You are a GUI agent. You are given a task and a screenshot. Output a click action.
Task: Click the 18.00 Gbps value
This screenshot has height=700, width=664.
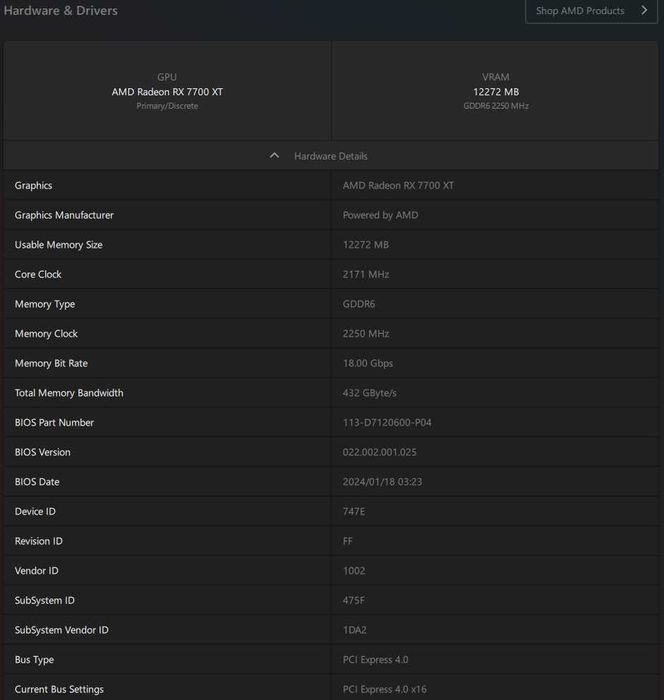[x=368, y=363]
